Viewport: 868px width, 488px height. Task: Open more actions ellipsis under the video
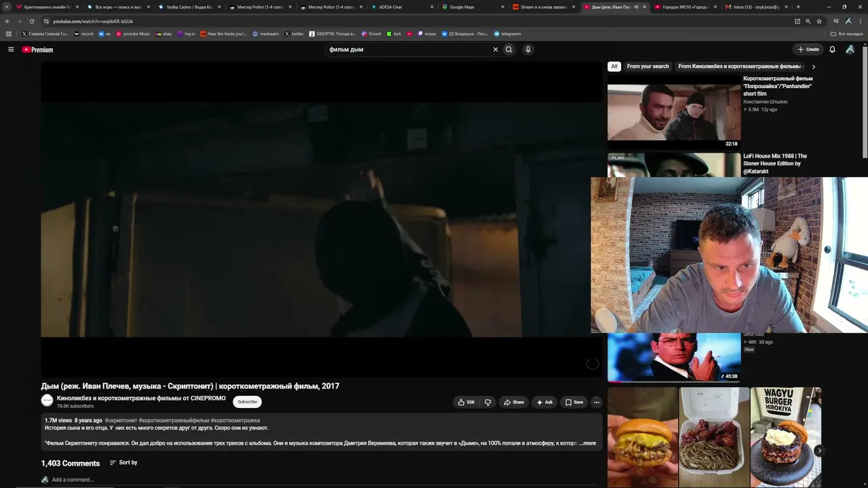coord(597,402)
